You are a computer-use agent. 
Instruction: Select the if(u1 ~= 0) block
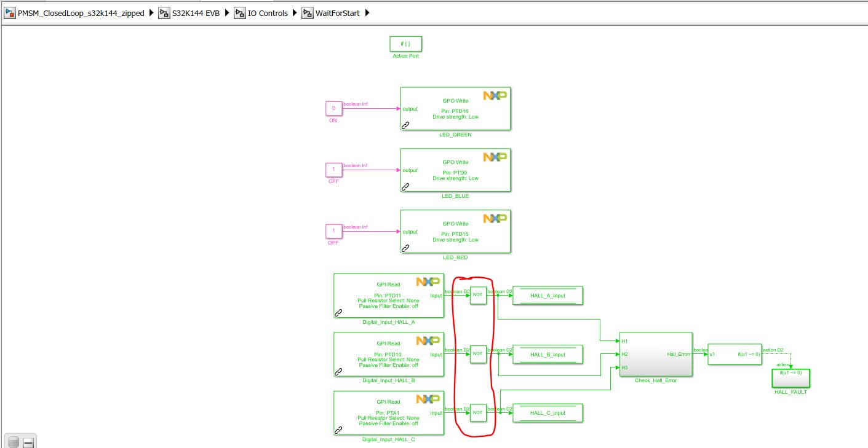[736, 355]
